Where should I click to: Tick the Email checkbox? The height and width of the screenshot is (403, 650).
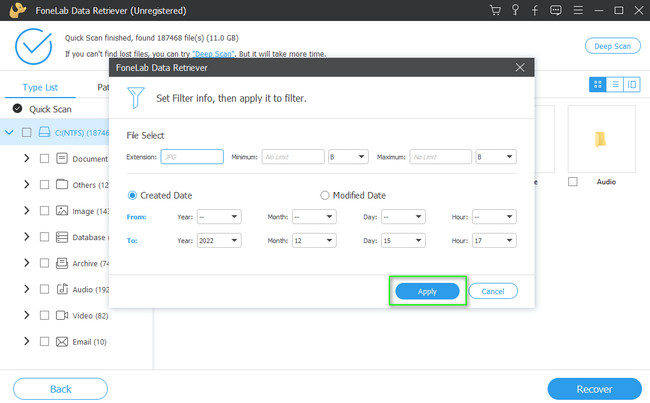[x=44, y=341]
